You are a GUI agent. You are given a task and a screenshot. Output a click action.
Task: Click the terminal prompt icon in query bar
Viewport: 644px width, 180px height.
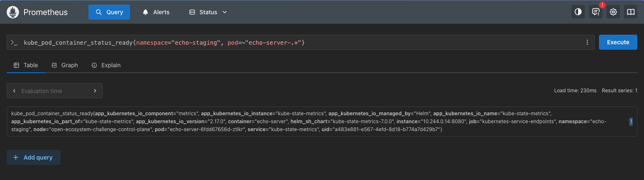[x=14, y=42]
